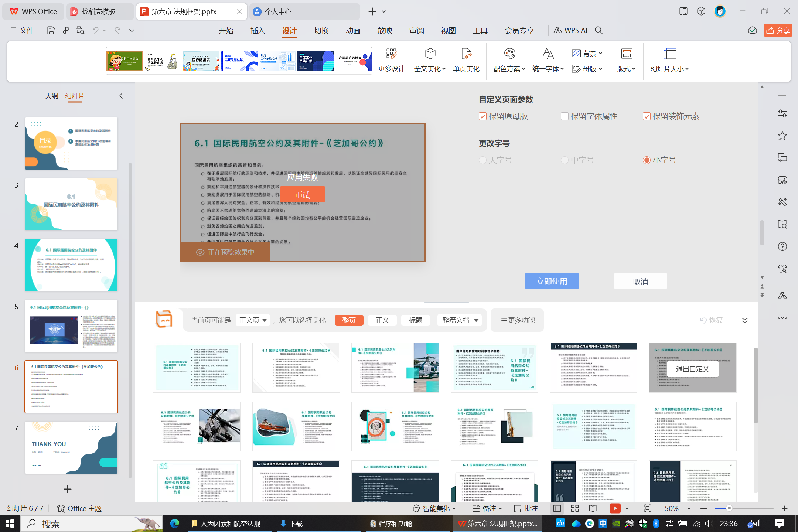The image size is (798, 532).
Task: Click the Cancel (取消) button
Action: [640, 281]
